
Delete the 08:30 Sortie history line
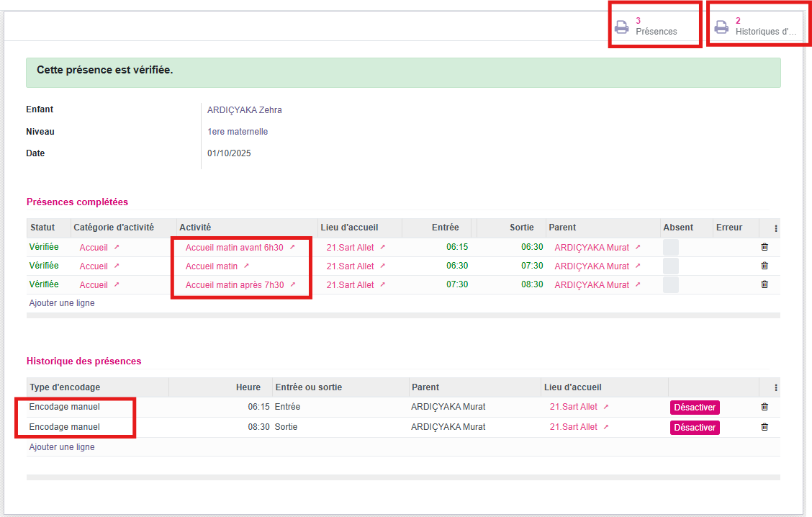click(x=764, y=427)
